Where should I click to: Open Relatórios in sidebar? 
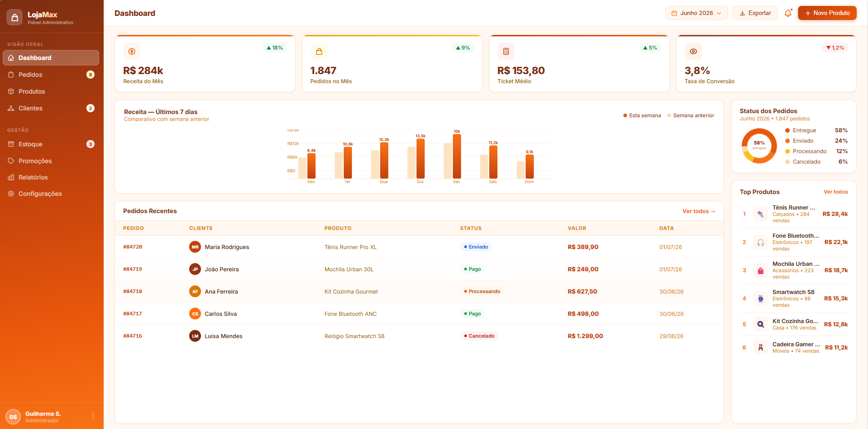click(x=51, y=177)
